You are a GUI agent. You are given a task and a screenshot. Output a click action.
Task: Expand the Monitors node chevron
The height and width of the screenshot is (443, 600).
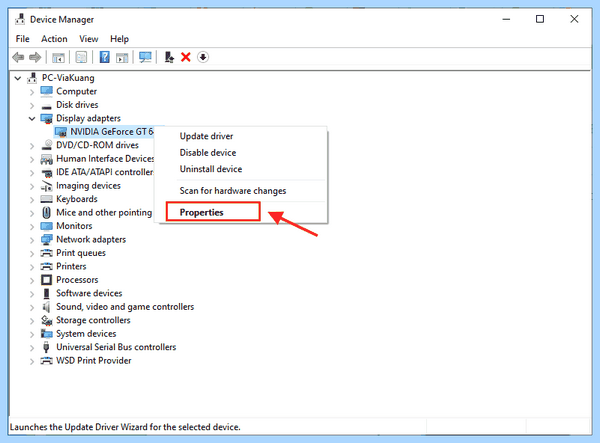(32, 226)
